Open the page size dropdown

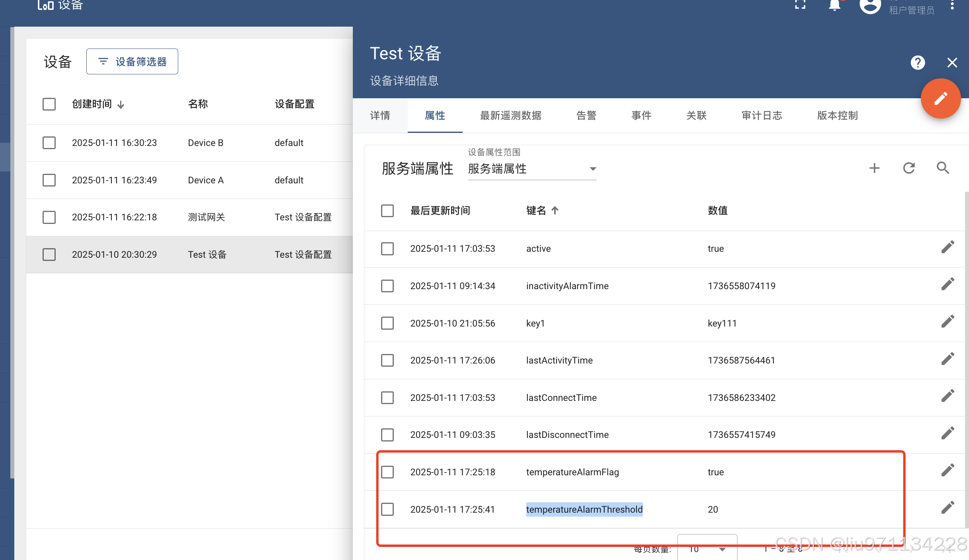[x=707, y=549]
